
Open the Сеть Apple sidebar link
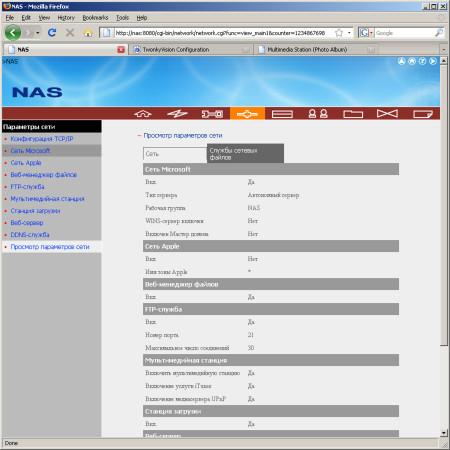tap(26, 163)
